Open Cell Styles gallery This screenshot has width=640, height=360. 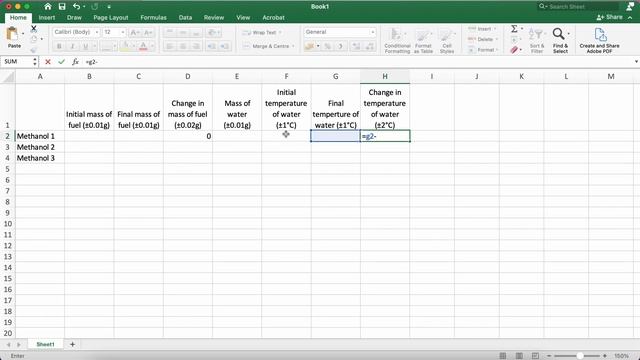click(447, 40)
